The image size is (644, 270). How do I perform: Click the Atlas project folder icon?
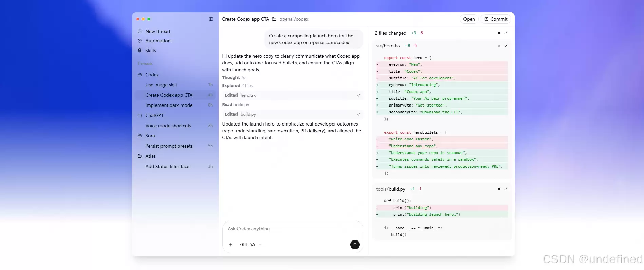140,156
